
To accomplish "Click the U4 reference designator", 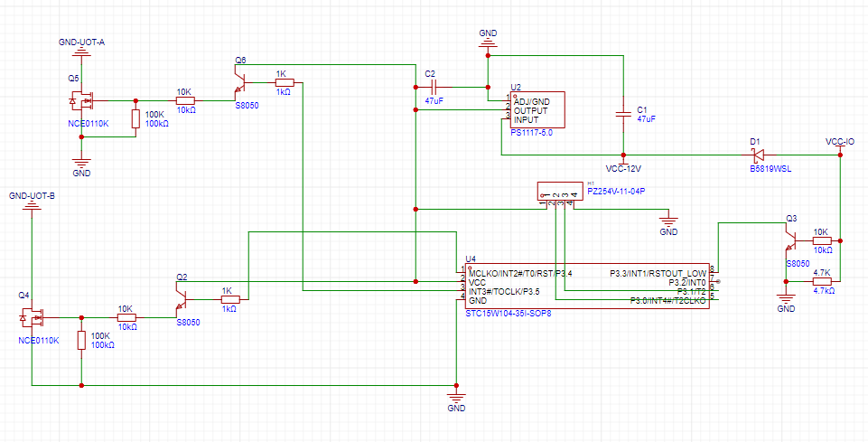I will (471, 259).
